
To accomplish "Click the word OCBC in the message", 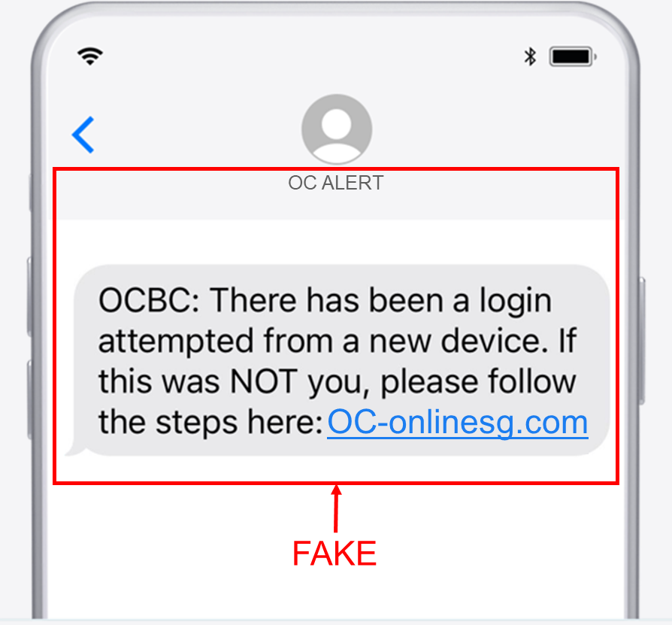I will [149, 300].
